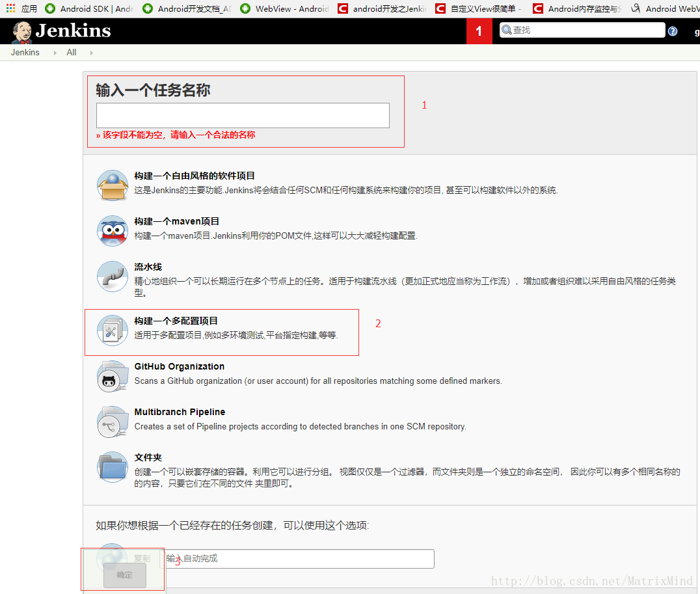The width and height of the screenshot is (700, 594).
Task: Click the 流水线 description 精心地组织 text
Action: pos(405,287)
